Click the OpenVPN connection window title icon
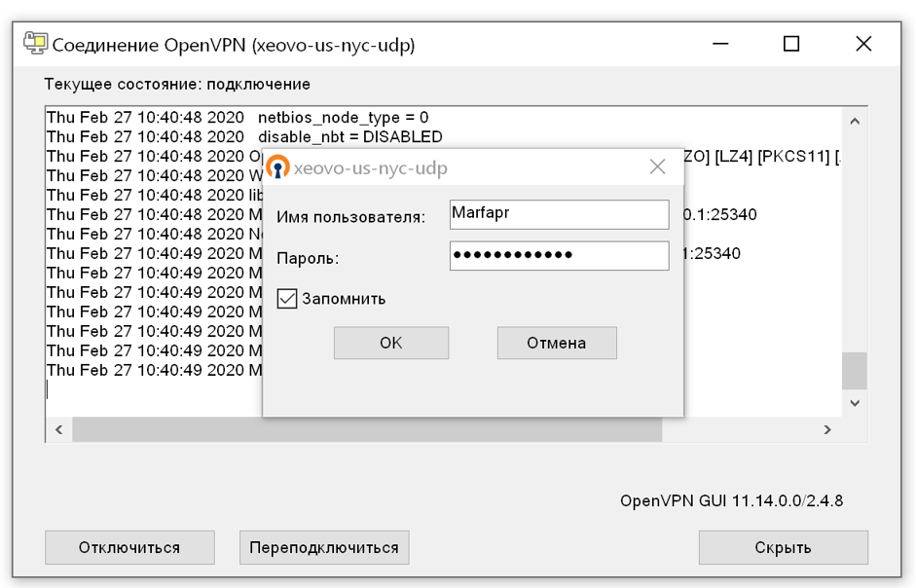Viewport: 916px width, 588px height. pos(36,44)
